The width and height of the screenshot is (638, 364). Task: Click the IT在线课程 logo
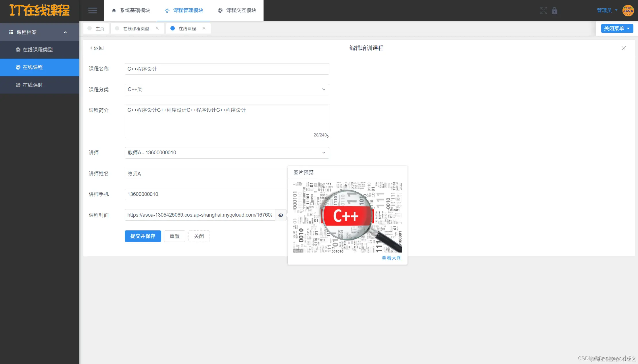(39, 11)
